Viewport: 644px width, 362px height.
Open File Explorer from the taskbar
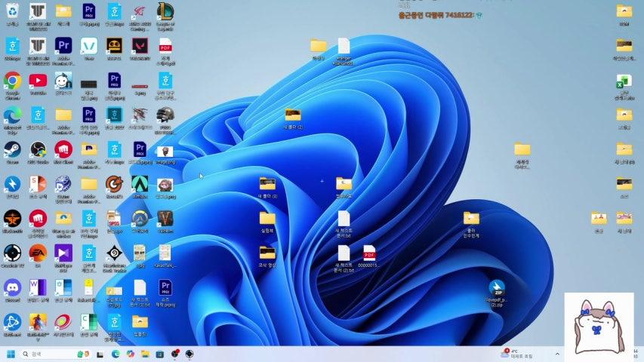pyautogui.click(x=144, y=354)
